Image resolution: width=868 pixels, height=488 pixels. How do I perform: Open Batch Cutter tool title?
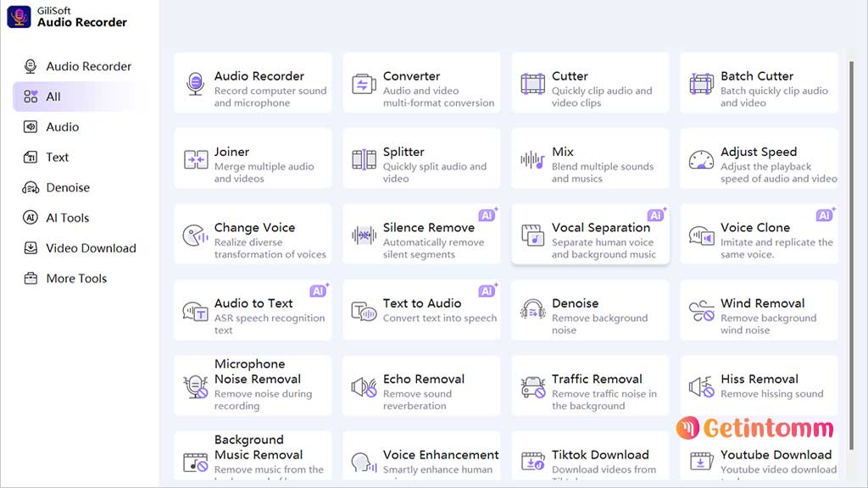coord(757,76)
